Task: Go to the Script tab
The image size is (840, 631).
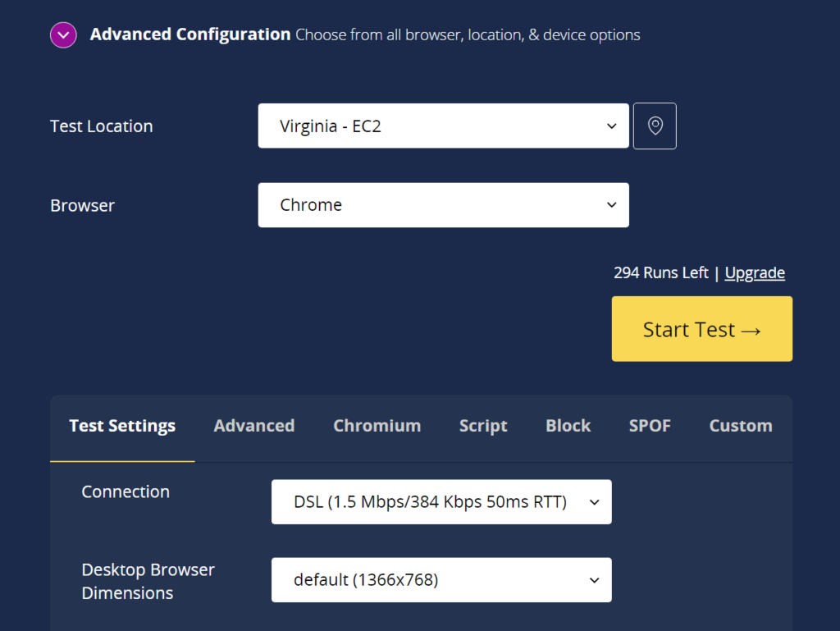Action: [483, 426]
